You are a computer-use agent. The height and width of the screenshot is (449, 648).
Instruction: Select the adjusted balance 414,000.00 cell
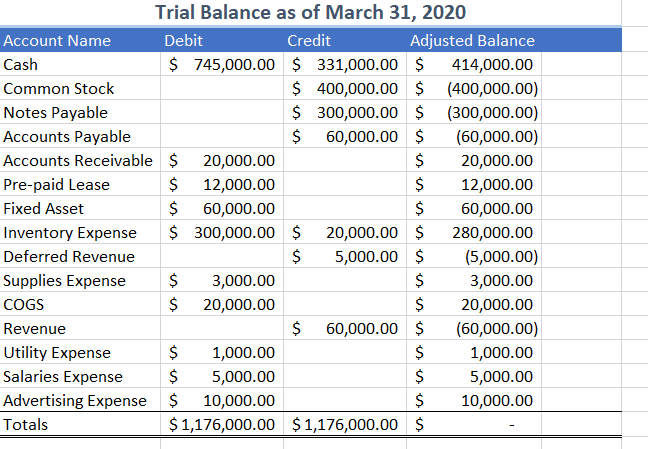pyautogui.click(x=474, y=64)
